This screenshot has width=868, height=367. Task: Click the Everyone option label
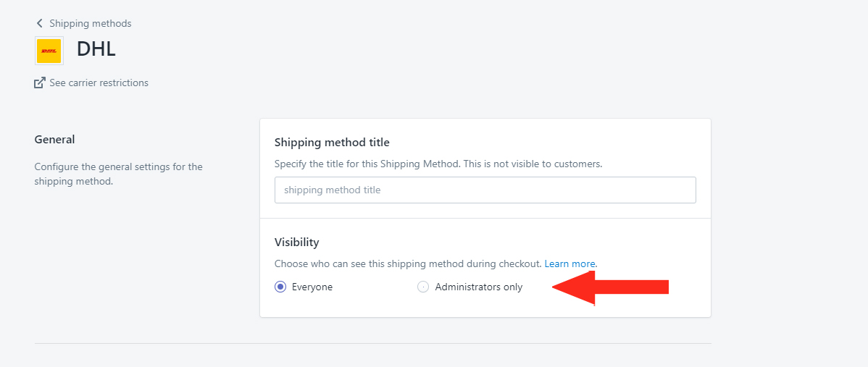(x=312, y=287)
